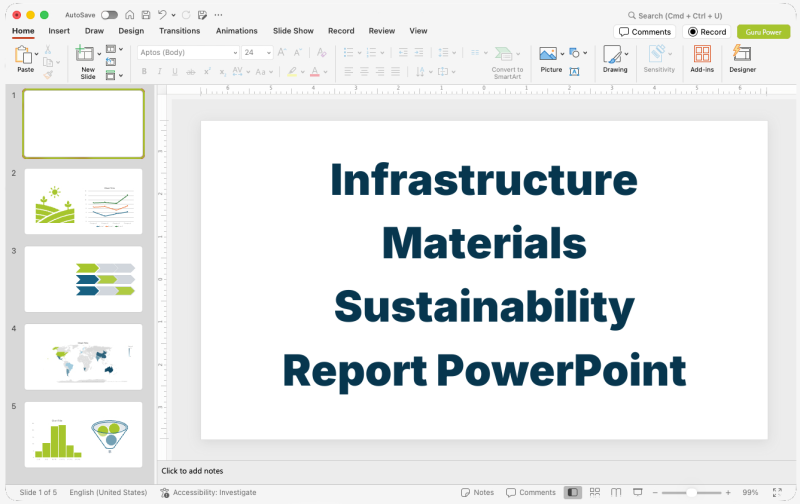This screenshot has height=504, width=800.
Task: Click English (United States) language indicator
Action: [108, 492]
